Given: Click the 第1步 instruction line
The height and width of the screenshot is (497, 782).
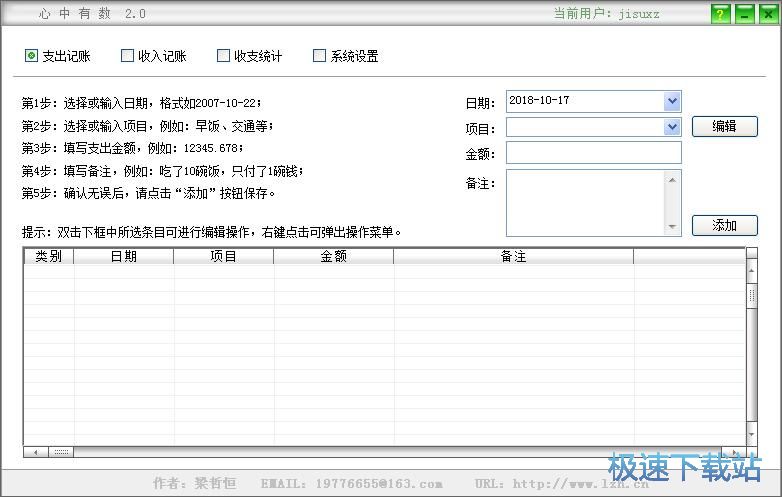Looking at the screenshot, I should (141, 103).
